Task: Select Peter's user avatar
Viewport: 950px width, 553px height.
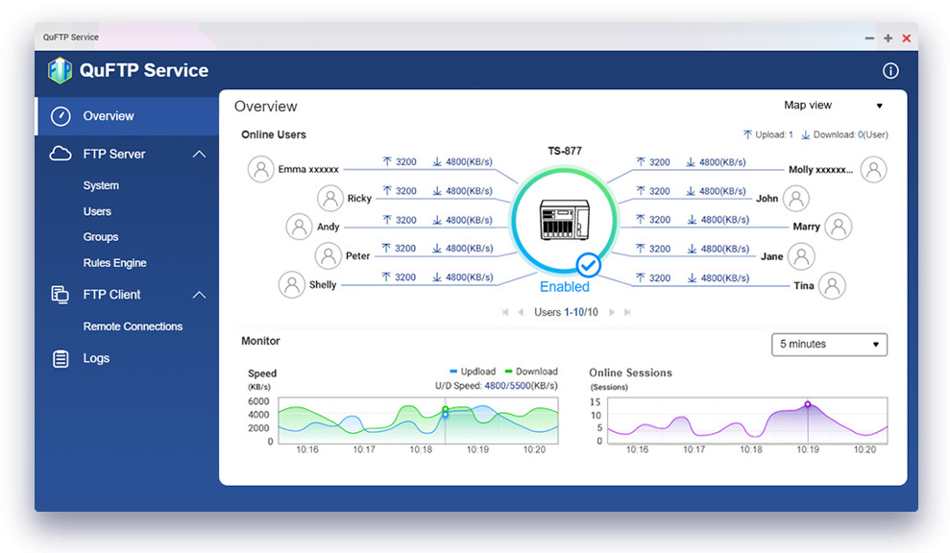Action: (x=328, y=256)
